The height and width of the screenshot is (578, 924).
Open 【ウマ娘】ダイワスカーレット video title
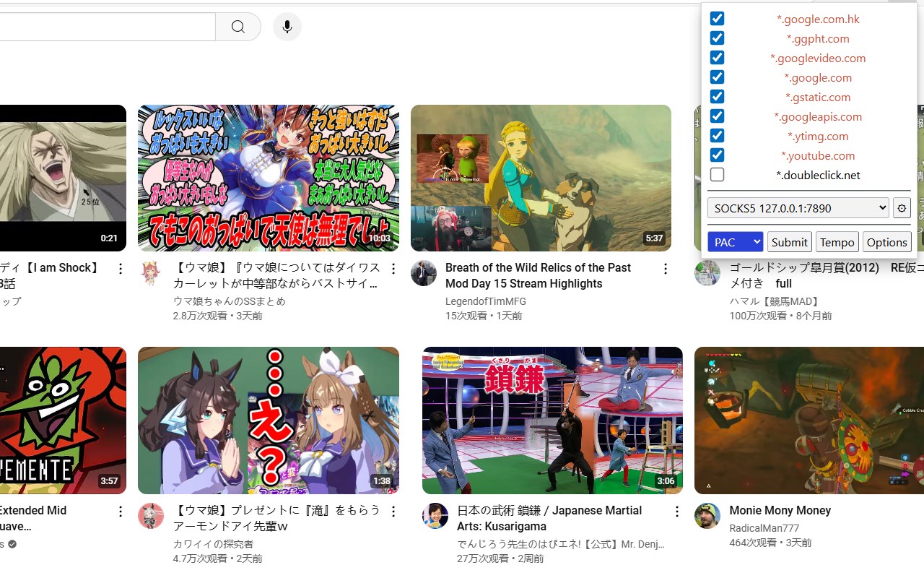click(276, 275)
